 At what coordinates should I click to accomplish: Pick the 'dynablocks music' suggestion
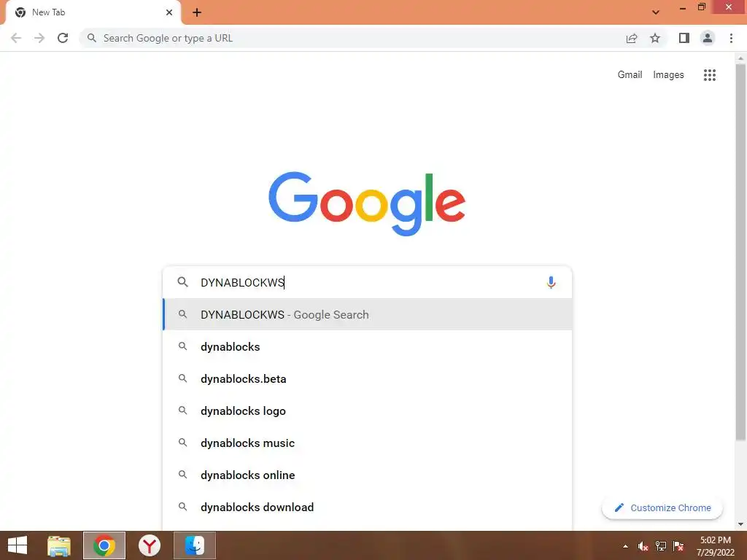click(368, 443)
